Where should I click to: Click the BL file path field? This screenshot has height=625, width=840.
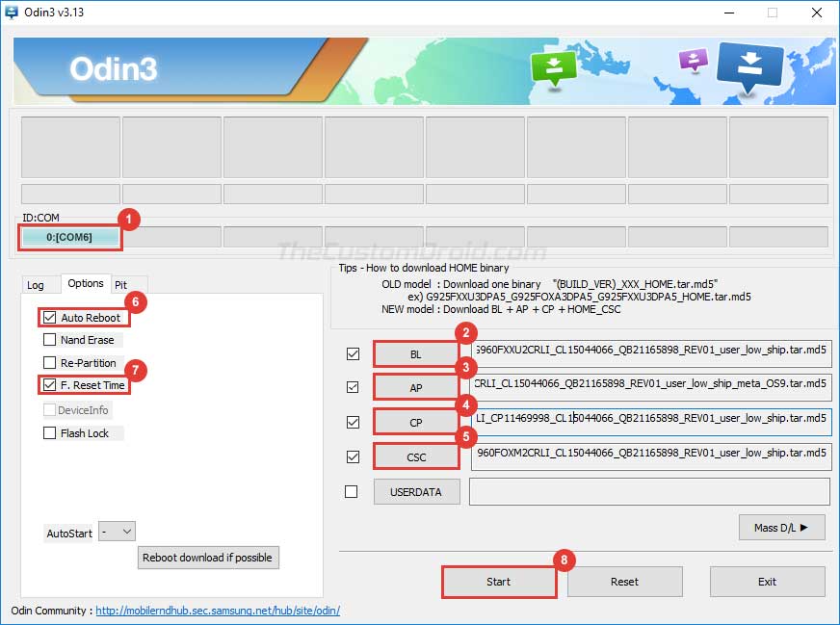click(x=651, y=352)
